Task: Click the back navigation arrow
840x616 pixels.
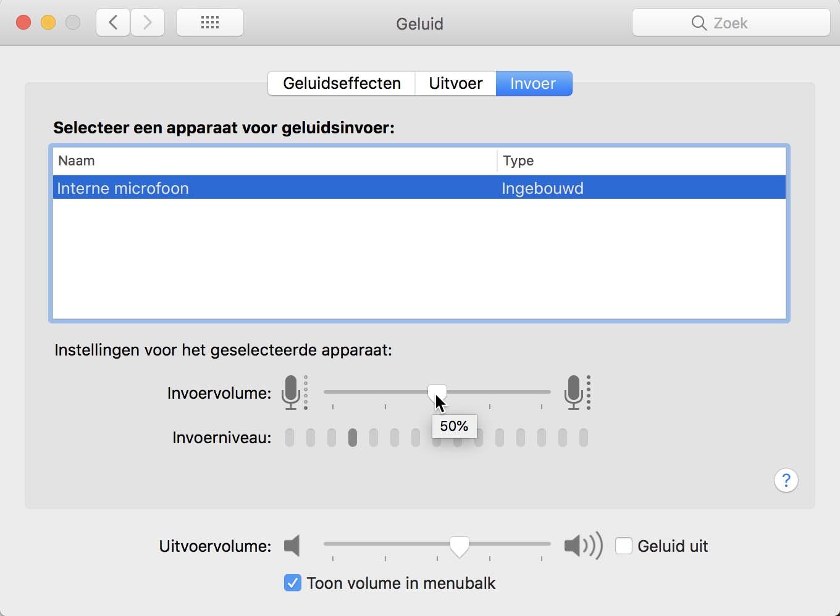Action: [x=113, y=23]
